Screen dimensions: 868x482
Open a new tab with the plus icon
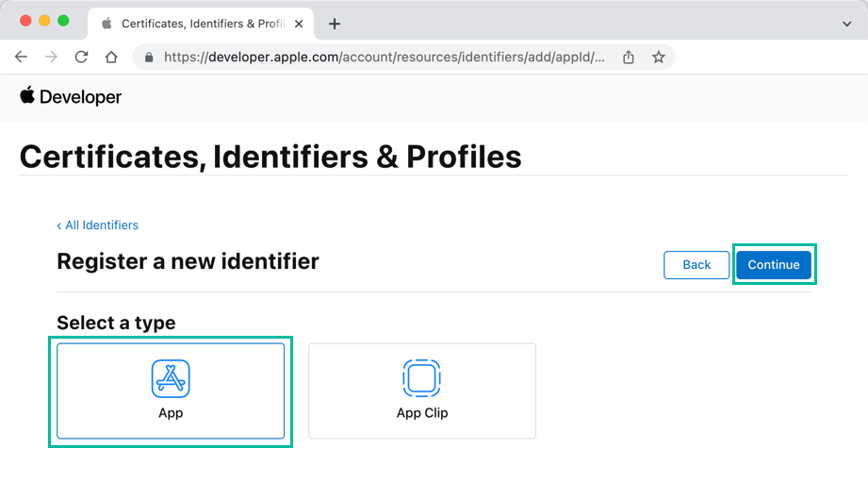coord(334,24)
